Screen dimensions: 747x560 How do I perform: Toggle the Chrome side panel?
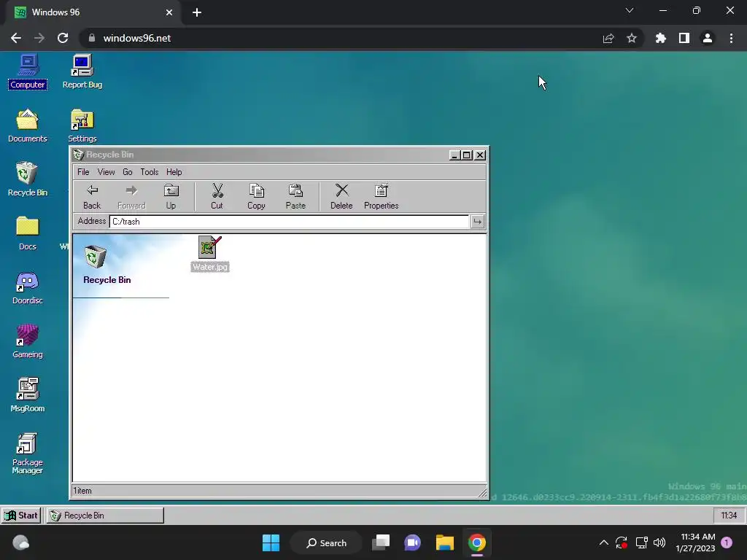point(684,38)
